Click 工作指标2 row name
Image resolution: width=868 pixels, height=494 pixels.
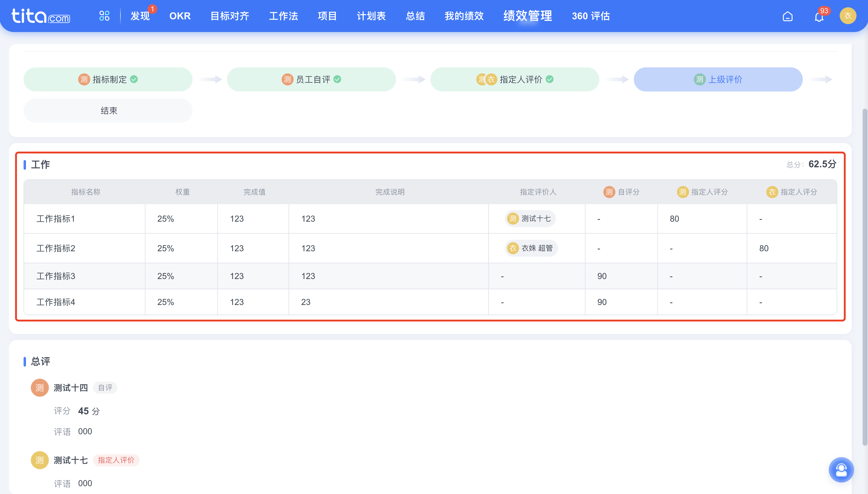point(56,248)
